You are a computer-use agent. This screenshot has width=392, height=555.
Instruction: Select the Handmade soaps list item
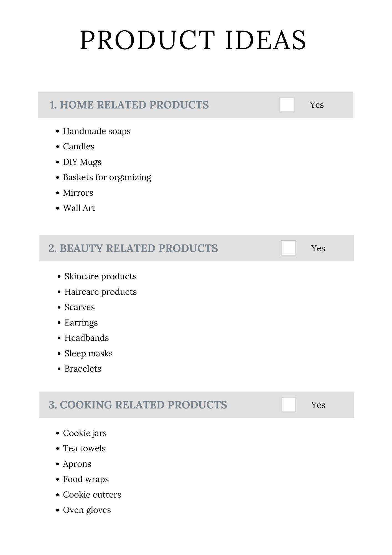click(96, 131)
